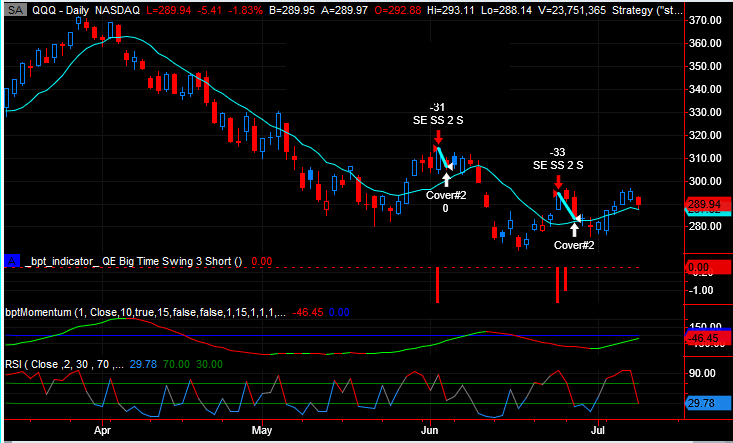733x443 pixels.
Task: Click the blue '0.00' bptMomentum value
Action: pyautogui.click(x=339, y=312)
